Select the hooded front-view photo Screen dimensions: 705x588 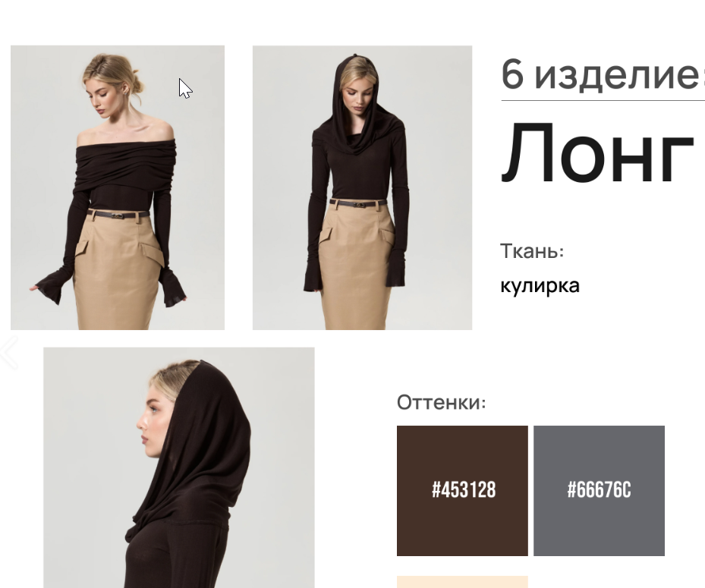pos(363,187)
